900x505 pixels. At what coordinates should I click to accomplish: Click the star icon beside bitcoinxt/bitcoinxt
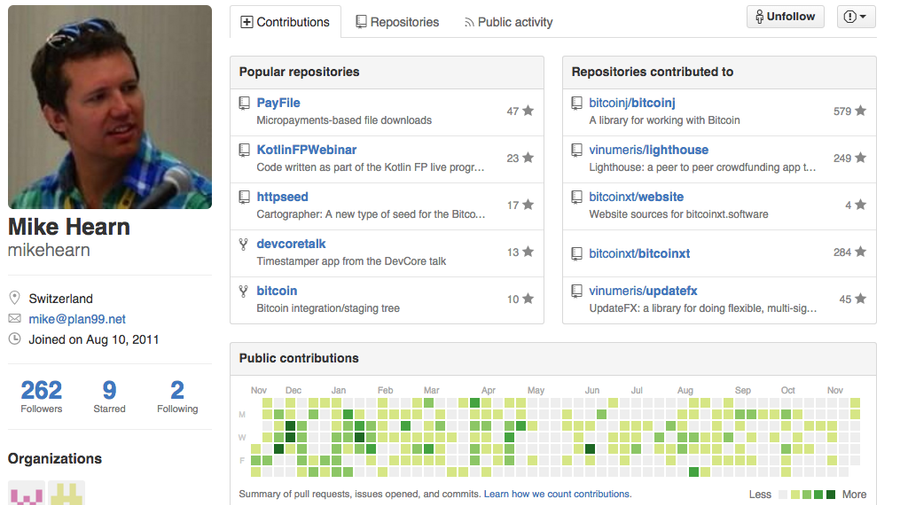860,252
